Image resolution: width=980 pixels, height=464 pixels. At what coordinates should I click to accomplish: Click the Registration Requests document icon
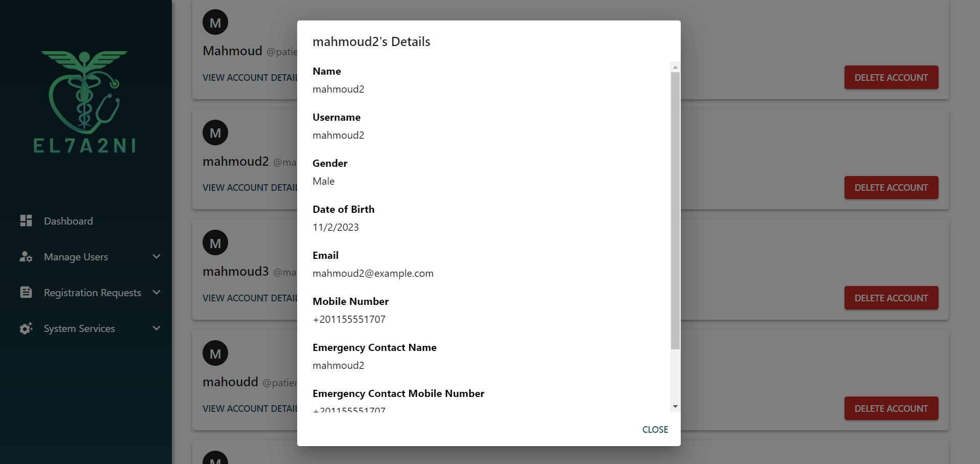[x=26, y=292]
